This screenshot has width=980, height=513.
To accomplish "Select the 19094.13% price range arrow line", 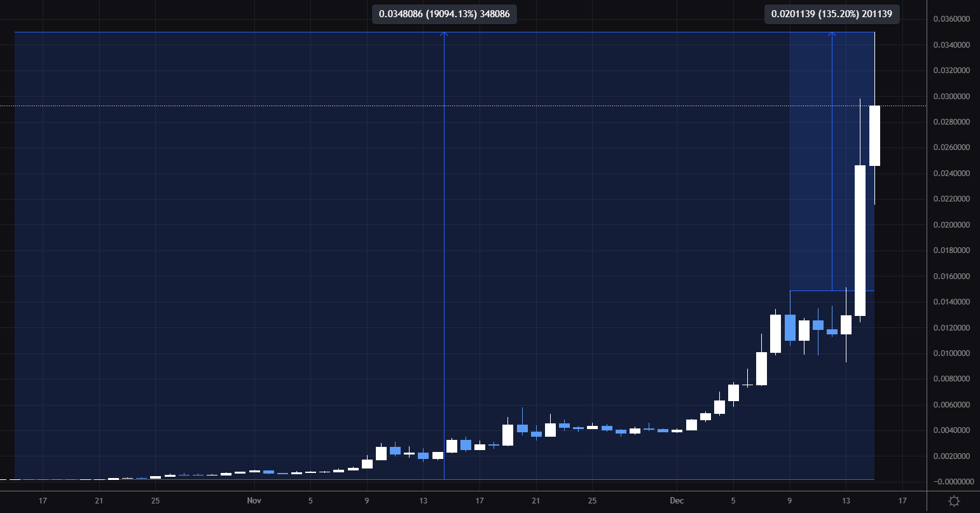I will tap(444, 254).
